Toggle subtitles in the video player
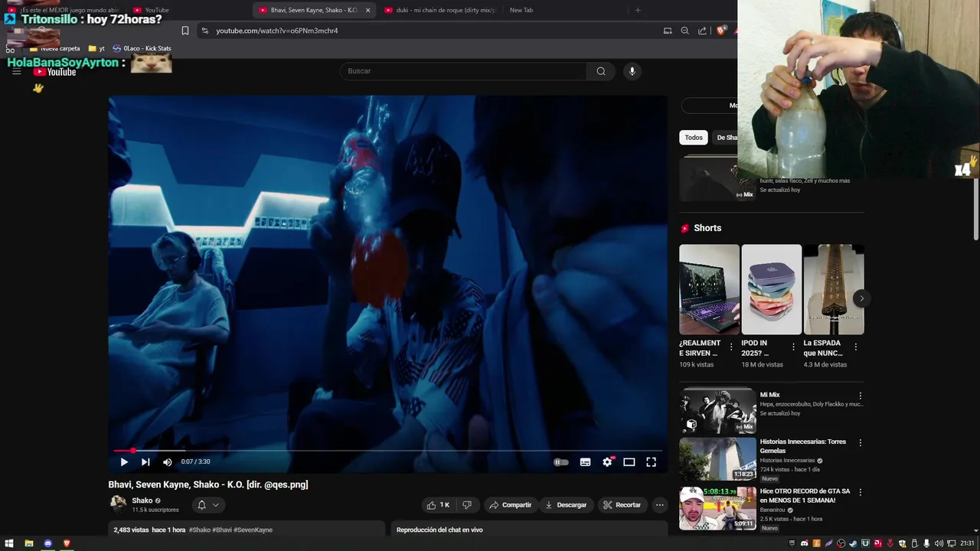 [585, 461]
